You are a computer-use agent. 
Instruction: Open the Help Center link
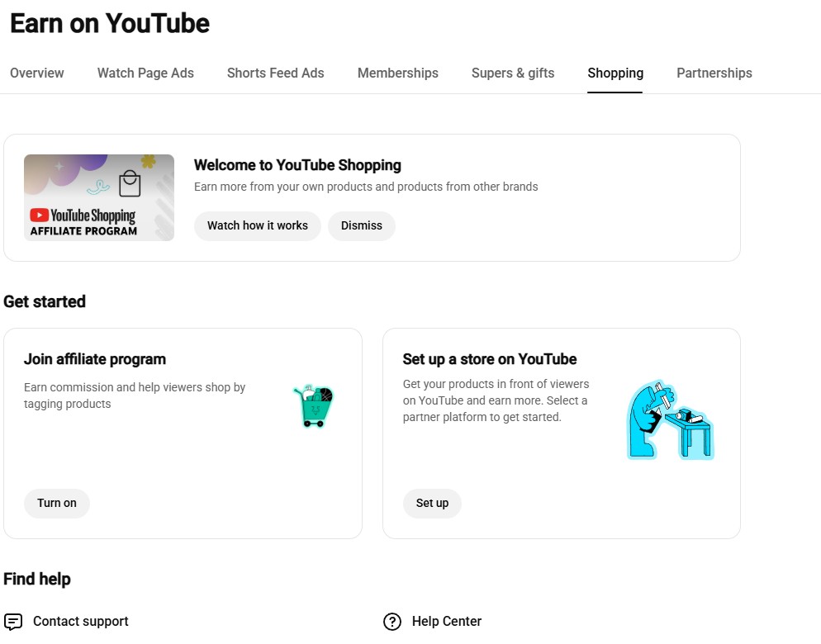click(447, 622)
